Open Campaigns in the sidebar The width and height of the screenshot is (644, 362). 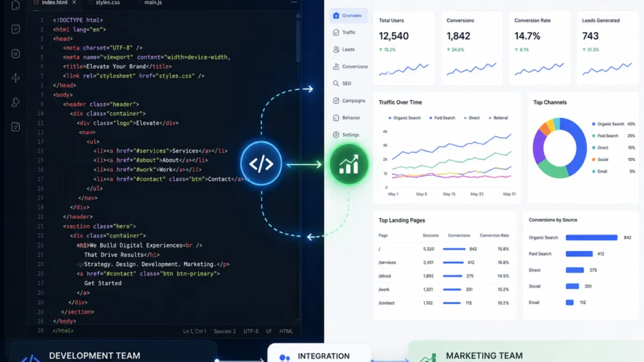tap(348, 101)
